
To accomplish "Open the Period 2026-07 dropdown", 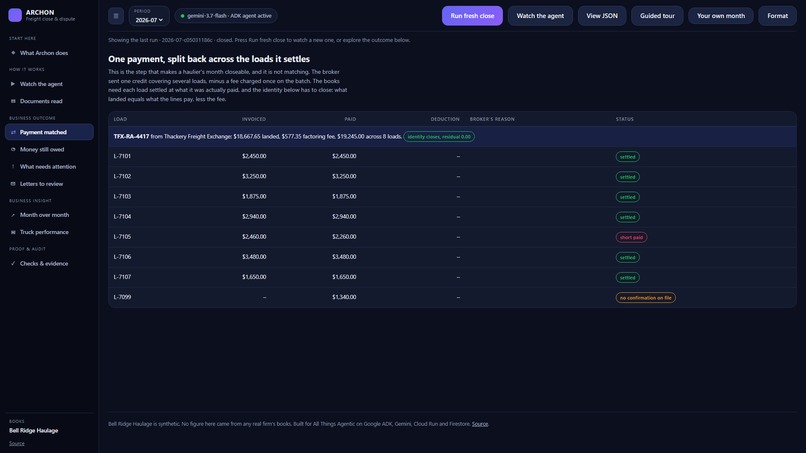I will pos(149,16).
